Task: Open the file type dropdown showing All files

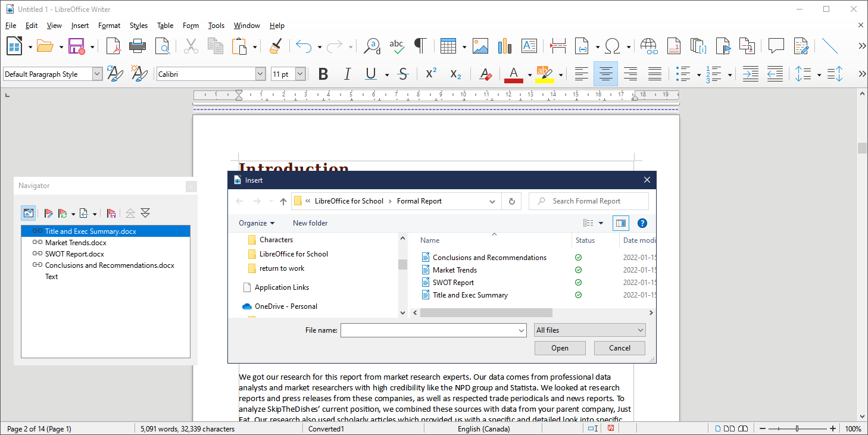Action: [x=589, y=330]
